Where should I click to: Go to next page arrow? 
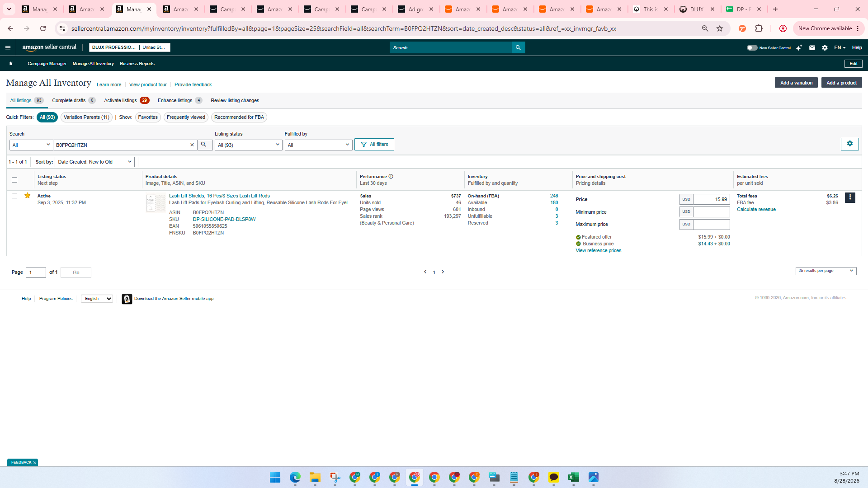443,272
